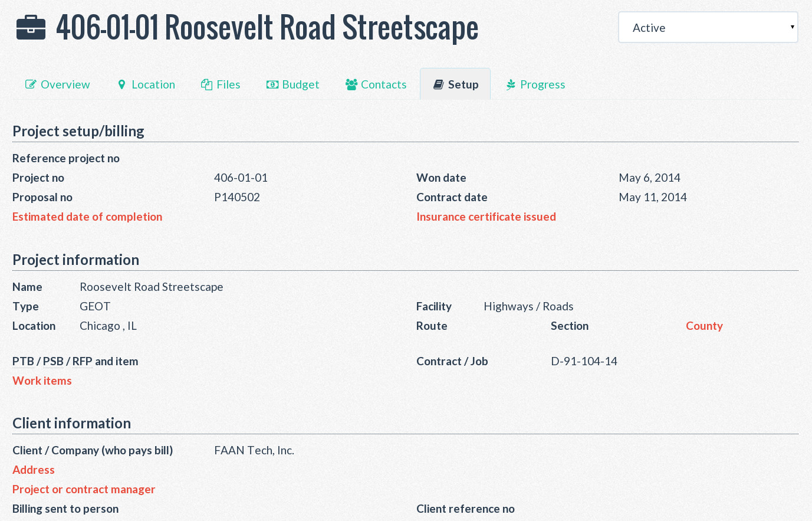Viewport: 812px width, 521px height.
Task: Switch to the Budget tab
Action: click(300, 84)
